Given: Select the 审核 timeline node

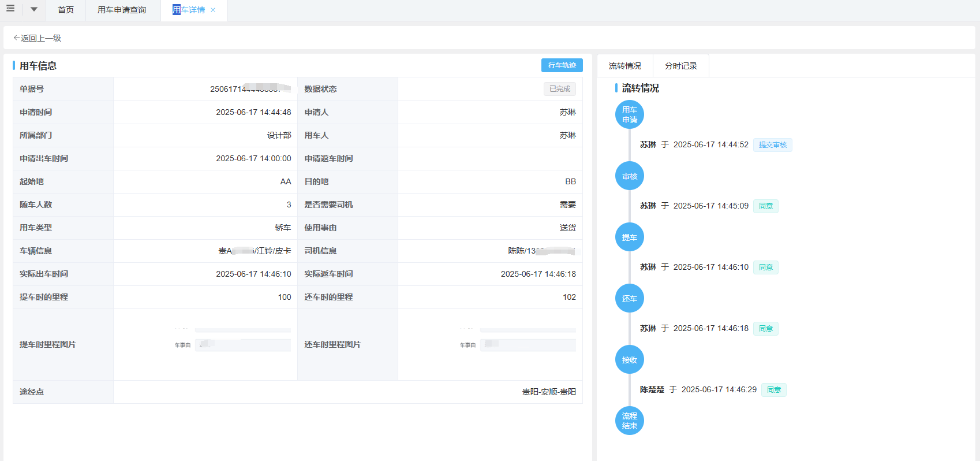Looking at the screenshot, I should pos(629,176).
